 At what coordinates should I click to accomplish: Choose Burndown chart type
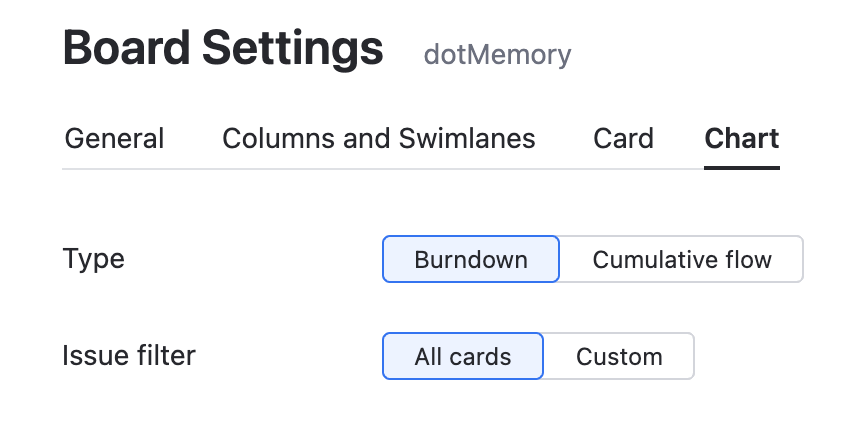(x=471, y=260)
